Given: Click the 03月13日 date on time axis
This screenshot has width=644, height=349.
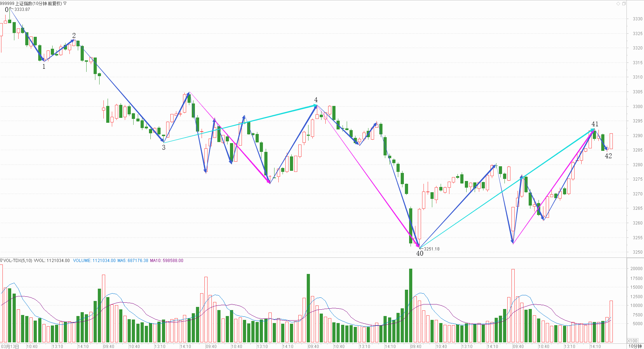Looking at the screenshot, I should coord(10,347).
